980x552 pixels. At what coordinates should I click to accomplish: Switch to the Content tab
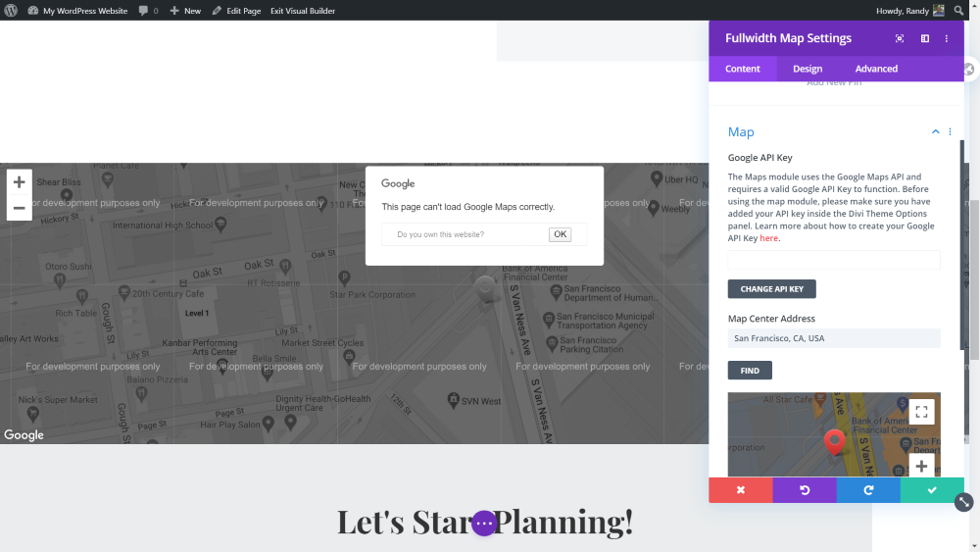point(743,69)
